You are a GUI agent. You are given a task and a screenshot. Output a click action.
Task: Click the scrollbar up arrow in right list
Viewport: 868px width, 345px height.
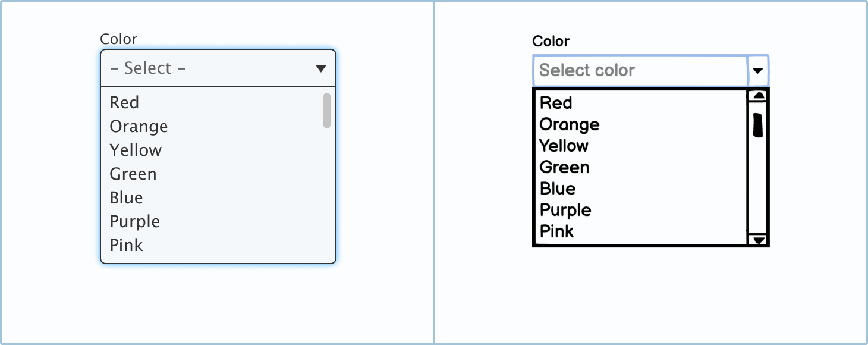pos(757,95)
